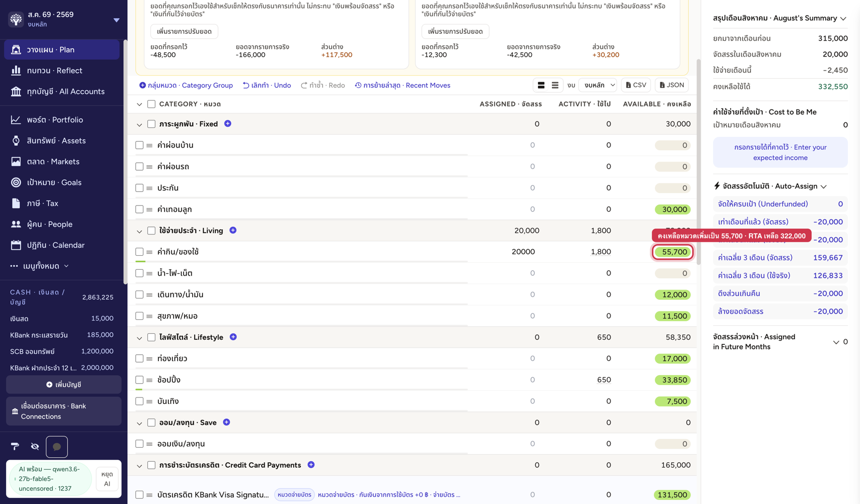The width and height of the screenshot is (860, 504).
Task: Click the app tree logo icon
Action: coord(16,19)
